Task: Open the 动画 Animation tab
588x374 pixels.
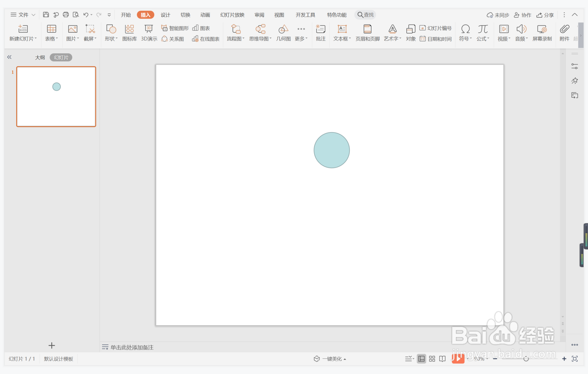Action: point(205,15)
